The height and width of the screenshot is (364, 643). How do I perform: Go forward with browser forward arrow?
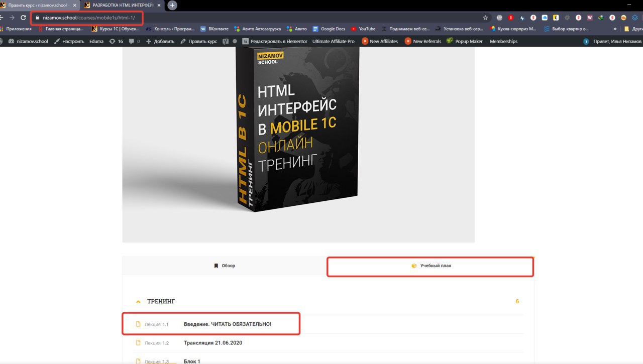(x=12, y=17)
